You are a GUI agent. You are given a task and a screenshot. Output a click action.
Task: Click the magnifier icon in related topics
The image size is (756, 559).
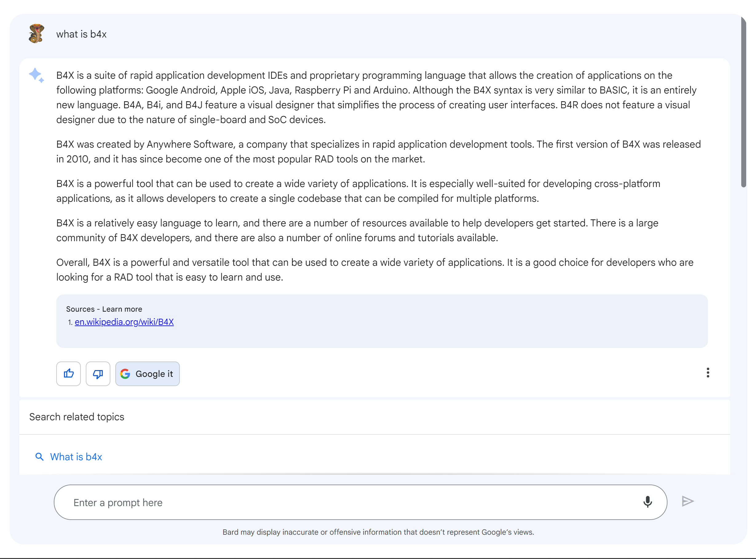tap(40, 457)
